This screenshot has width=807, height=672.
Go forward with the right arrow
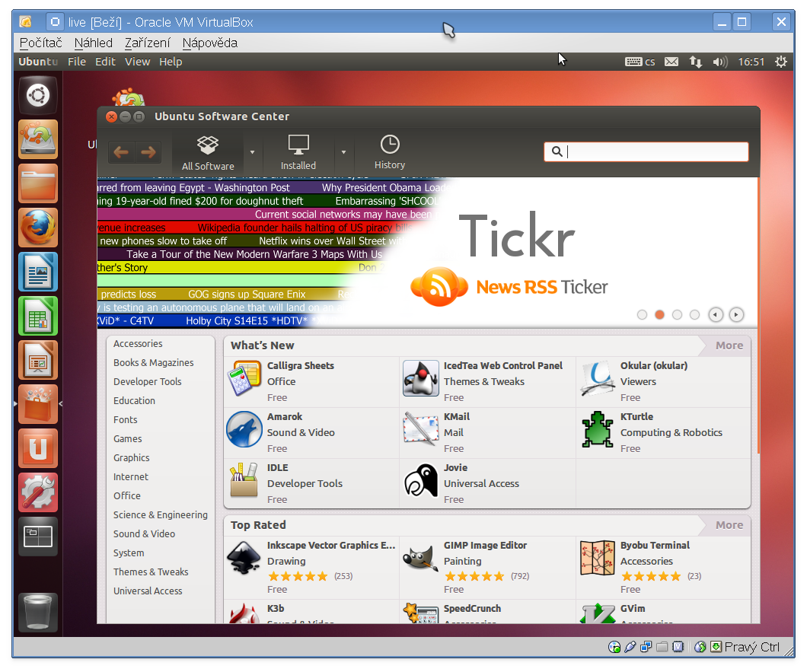click(148, 151)
